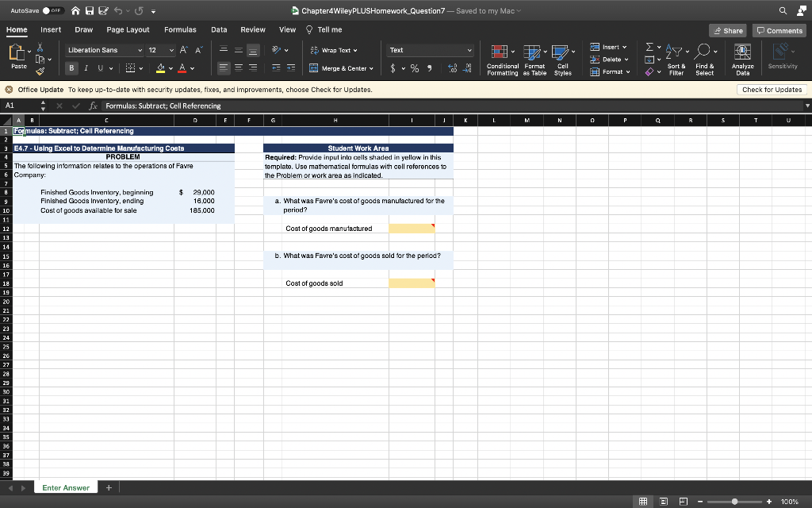This screenshot has height=508, width=812.
Task: Click the Redo arrow icon
Action: [139, 10]
